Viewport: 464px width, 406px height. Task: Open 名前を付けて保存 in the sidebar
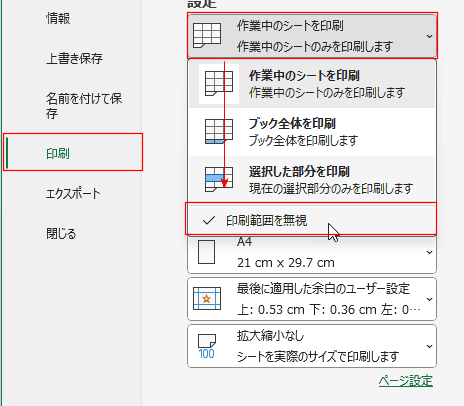[x=84, y=106]
